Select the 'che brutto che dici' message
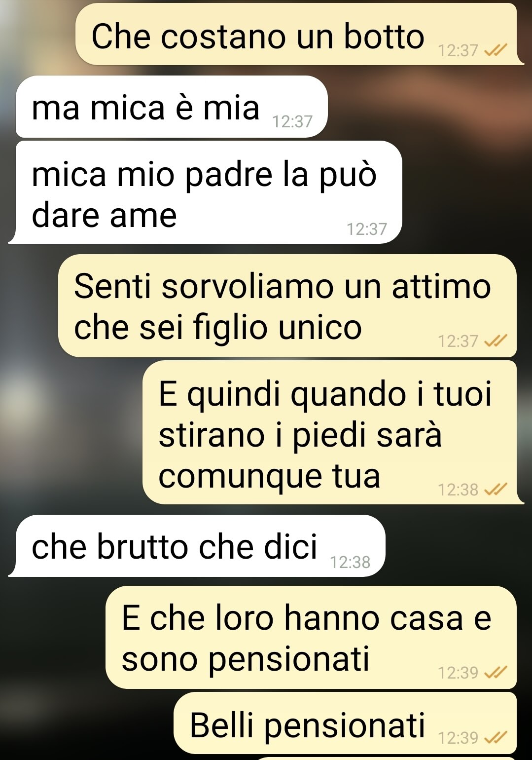This screenshot has height=760, width=532. (197, 546)
